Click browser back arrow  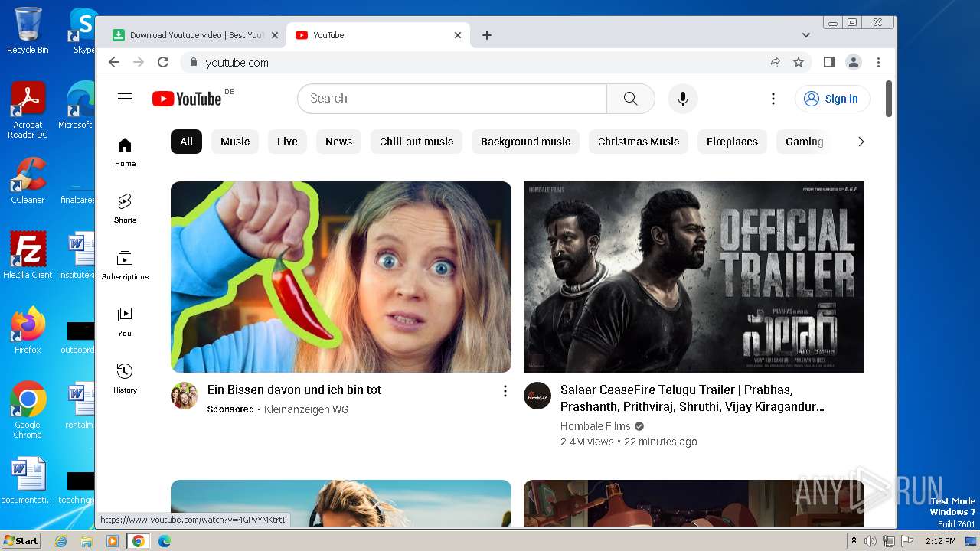click(x=114, y=63)
